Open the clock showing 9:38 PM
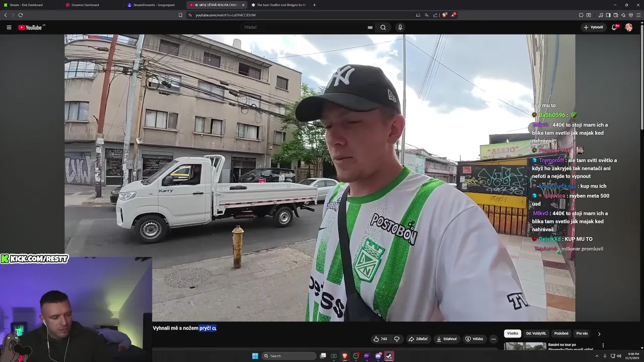This screenshot has height=362, width=644. (x=633, y=356)
